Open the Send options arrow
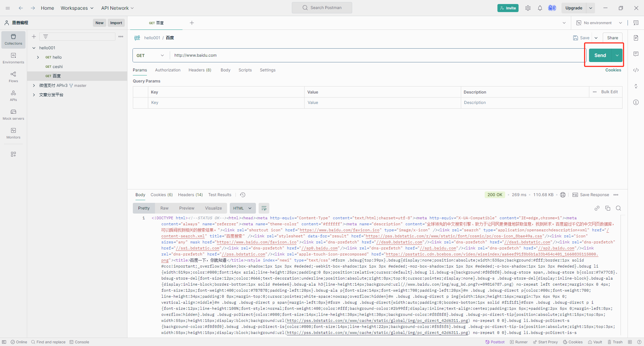 617,55
